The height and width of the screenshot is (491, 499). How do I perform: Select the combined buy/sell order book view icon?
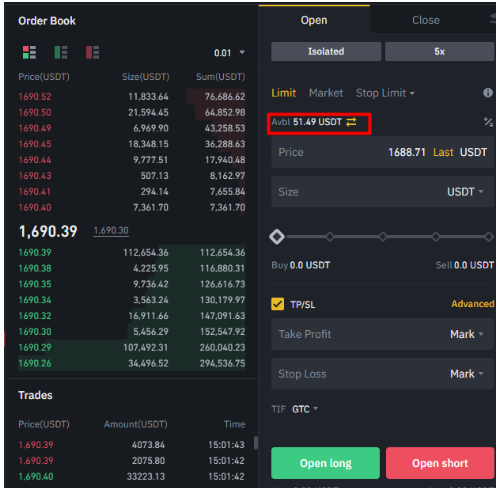[x=29, y=52]
